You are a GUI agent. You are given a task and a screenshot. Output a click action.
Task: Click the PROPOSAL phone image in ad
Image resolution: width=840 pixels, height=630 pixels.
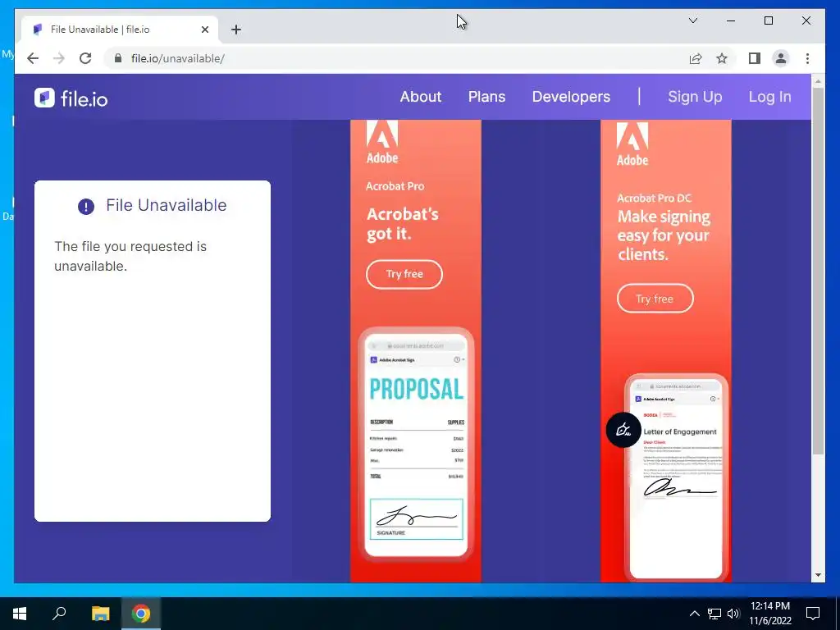pyautogui.click(x=416, y=445)
